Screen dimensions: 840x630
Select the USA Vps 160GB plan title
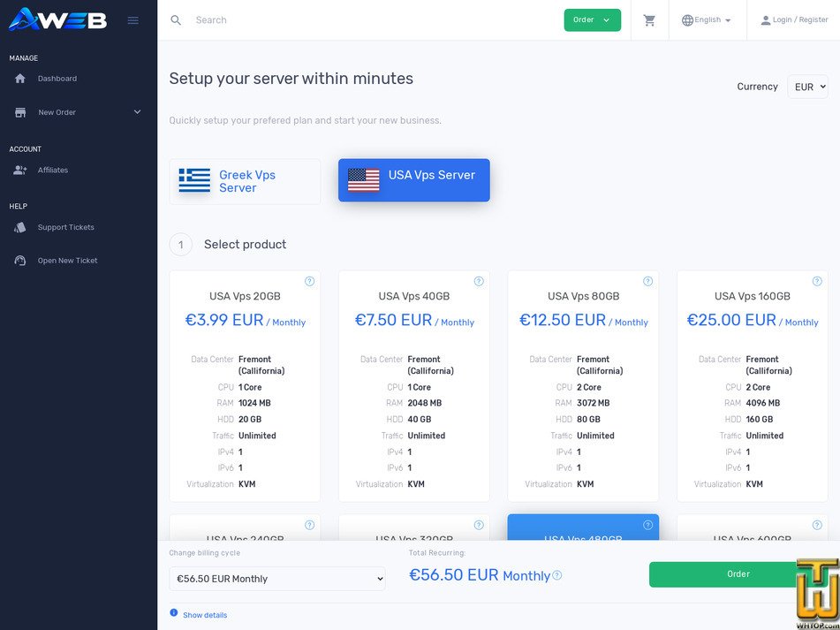point(753,296)
